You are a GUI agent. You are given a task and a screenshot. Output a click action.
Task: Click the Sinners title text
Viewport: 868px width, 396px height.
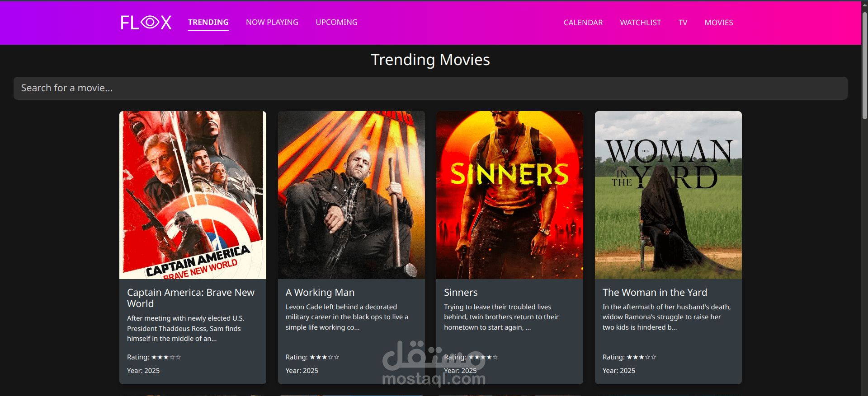[x=461, y=293]
